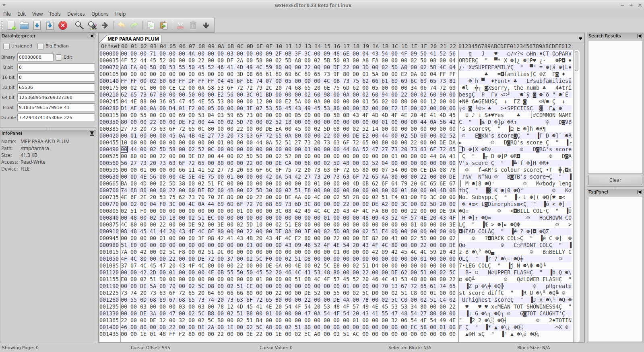
Task: Open a file via the folder icon
Action: point(24,26)
